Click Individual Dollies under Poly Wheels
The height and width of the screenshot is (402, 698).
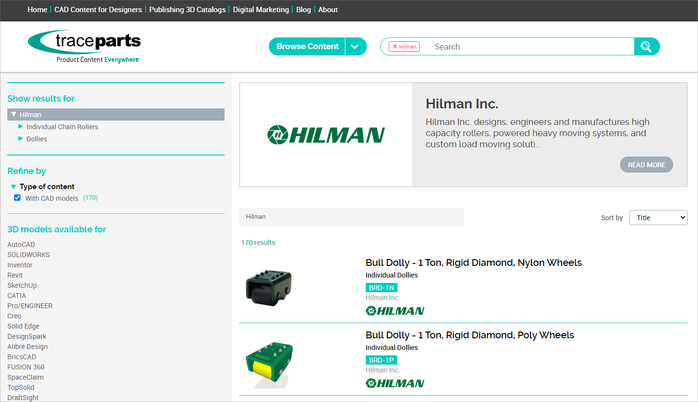point(392,348)
